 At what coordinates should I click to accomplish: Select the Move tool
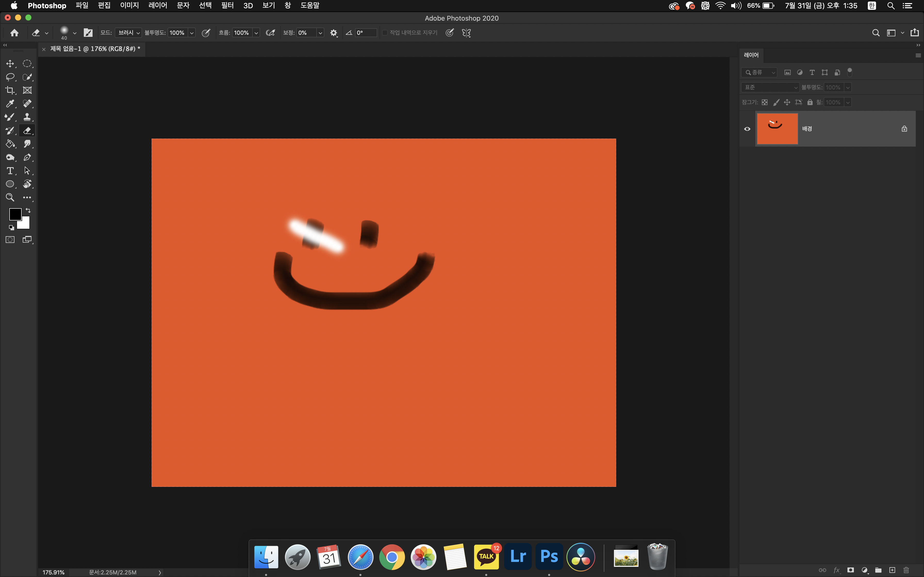click(10, 63)
